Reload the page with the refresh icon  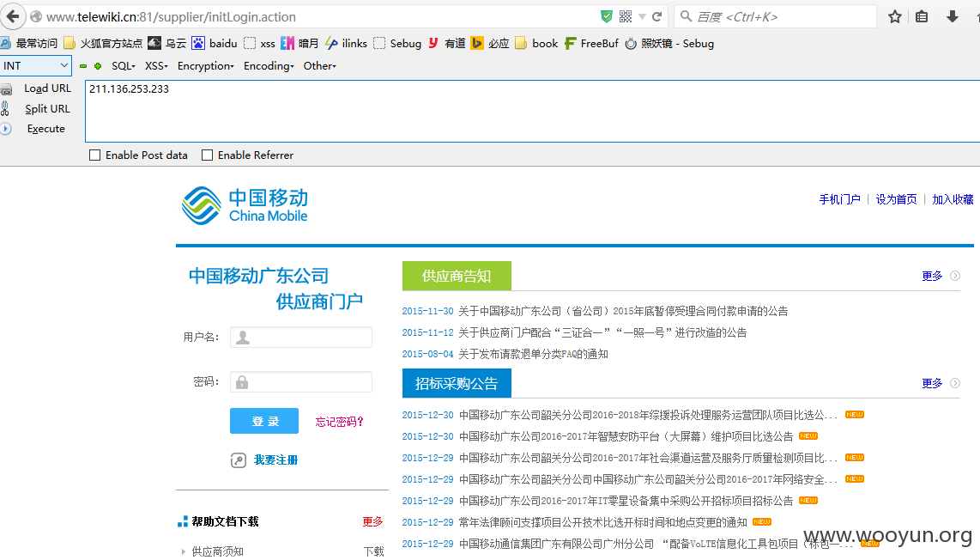(656, 17)
